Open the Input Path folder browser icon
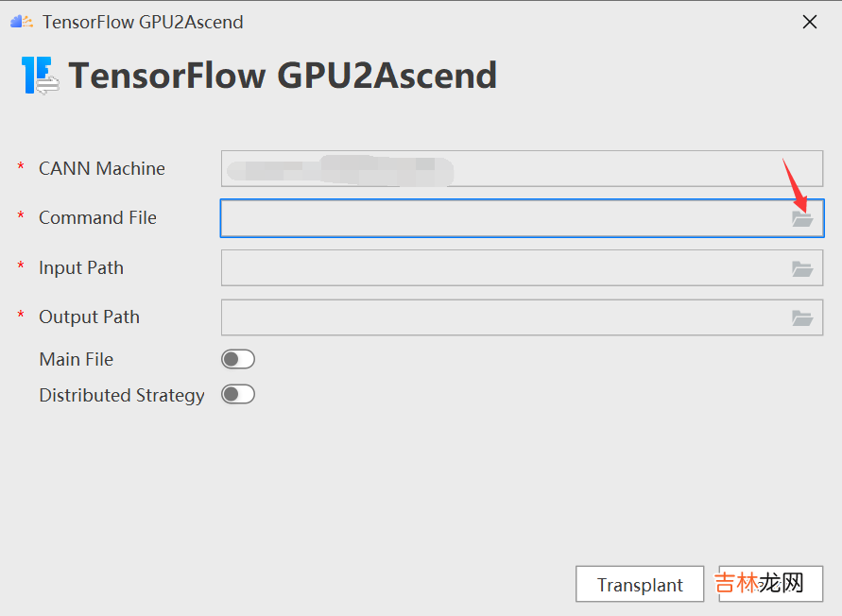Viewport: 842px width, 616px height. [x=802, y=268]
